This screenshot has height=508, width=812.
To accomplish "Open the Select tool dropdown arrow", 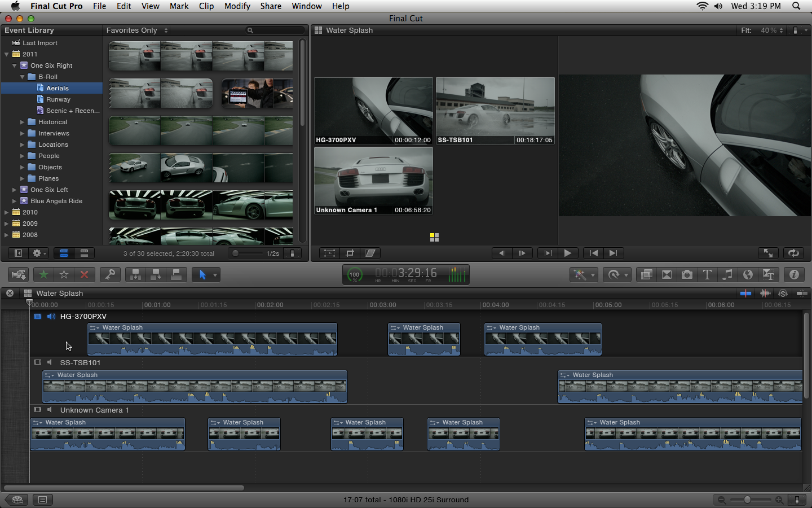I will point(215,275).
